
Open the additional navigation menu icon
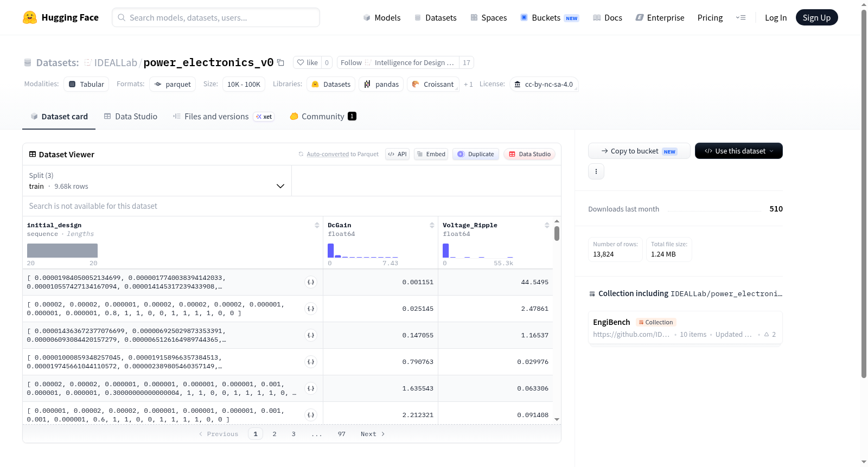741,17
